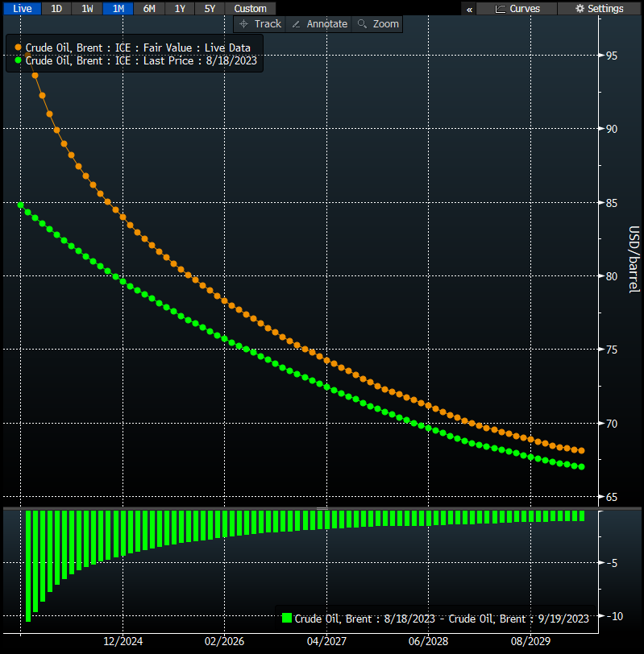Click the 08/2029 axis date label
The height and width of the screenshot is (654, 644).
(x=530, y=641)
